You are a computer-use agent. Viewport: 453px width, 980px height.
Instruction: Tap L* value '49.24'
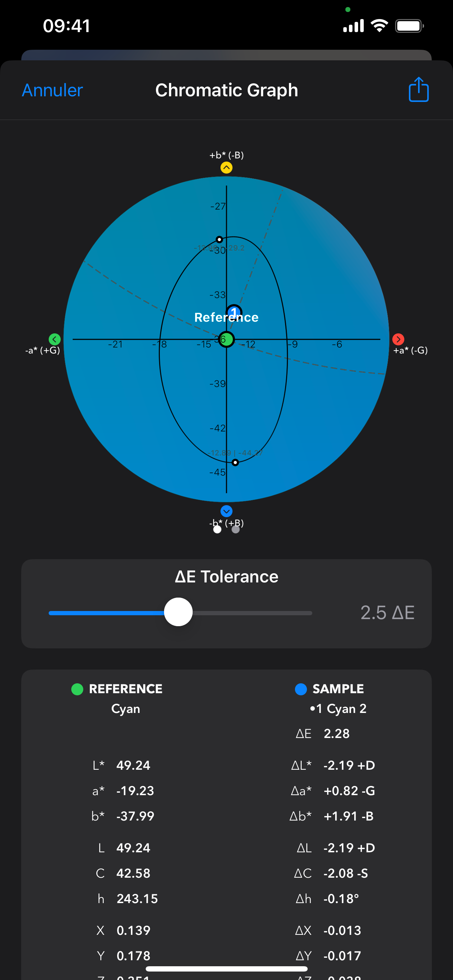pyautogui.click(x=133, y=765)
